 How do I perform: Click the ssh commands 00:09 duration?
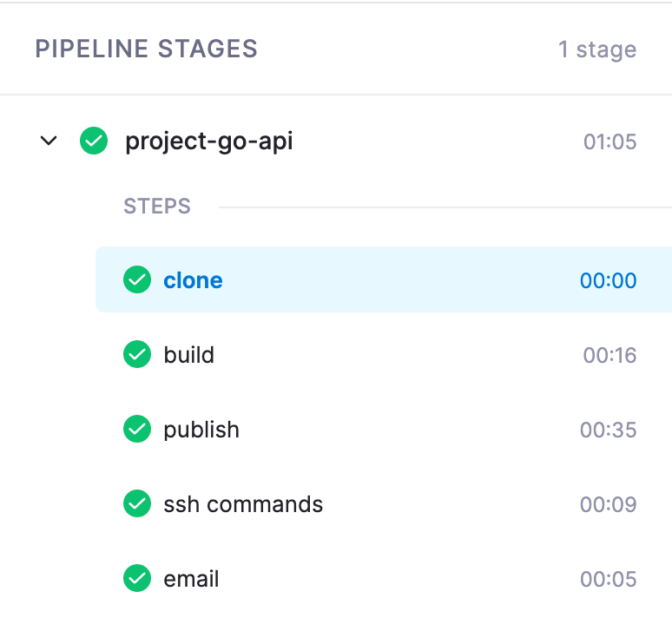tap(608, 504)
